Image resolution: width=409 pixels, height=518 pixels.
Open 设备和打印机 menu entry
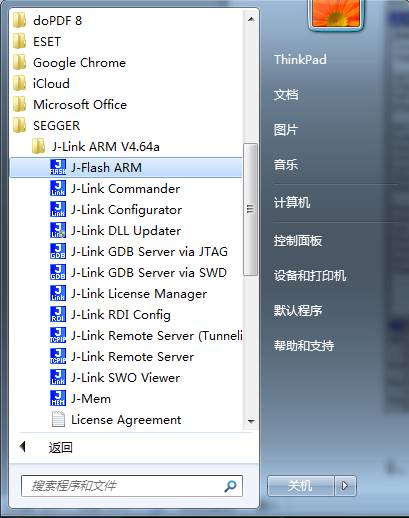pos(310,276)
